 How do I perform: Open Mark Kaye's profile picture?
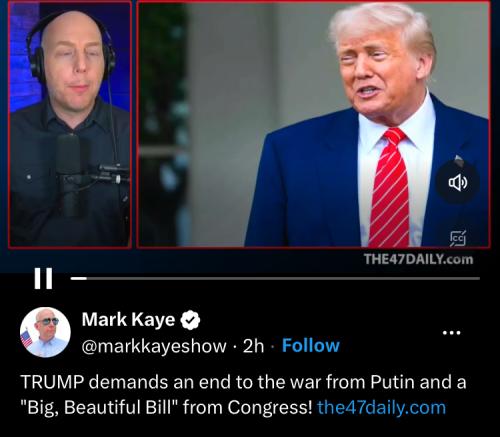(45, 332)
